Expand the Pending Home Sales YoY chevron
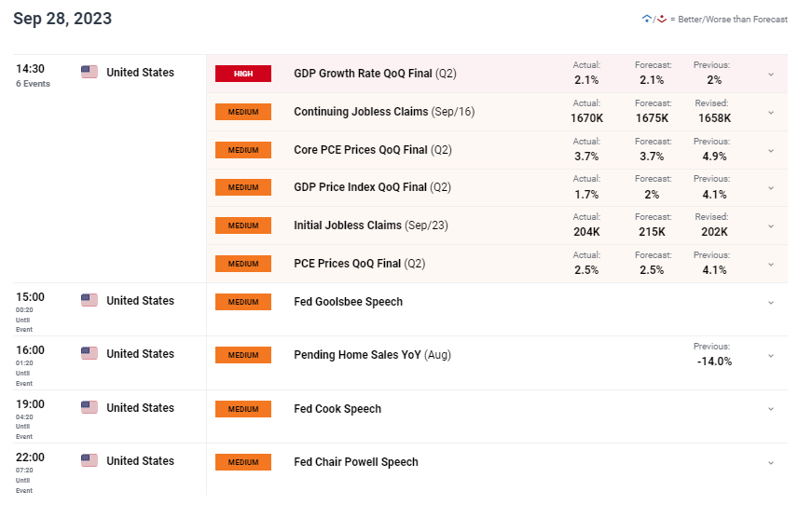Image resolution: width=812 pixels, height=505 pixels. pos(771,356)
